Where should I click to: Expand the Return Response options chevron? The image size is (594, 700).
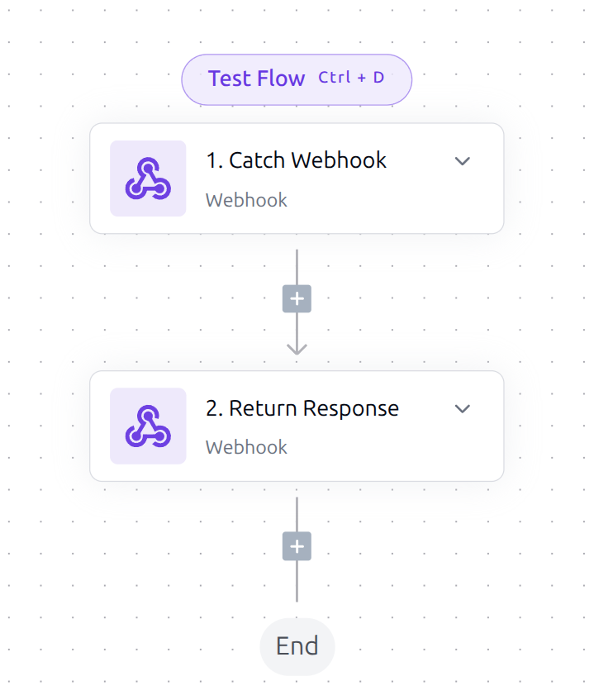pos(463,408)
